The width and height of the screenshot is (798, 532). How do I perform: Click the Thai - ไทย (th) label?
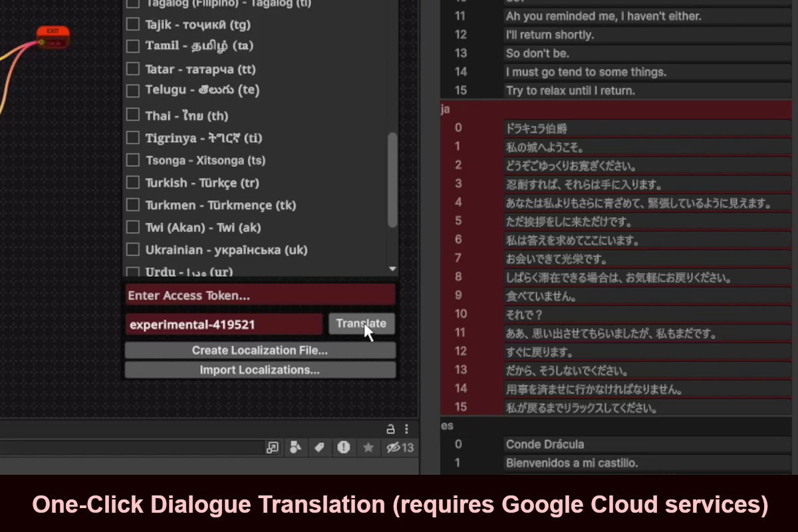[187, 116]
